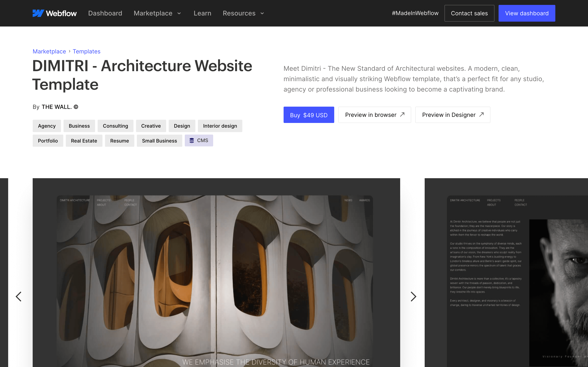588x367 pixels.
Task: Click the left arrow navigation icon
Action: (19, 296)
